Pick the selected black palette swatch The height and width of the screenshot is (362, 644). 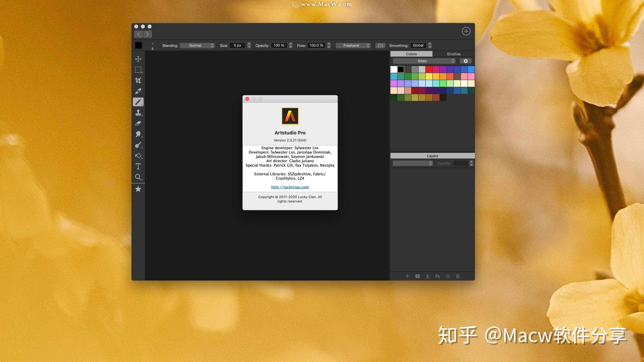pos(401,69)
